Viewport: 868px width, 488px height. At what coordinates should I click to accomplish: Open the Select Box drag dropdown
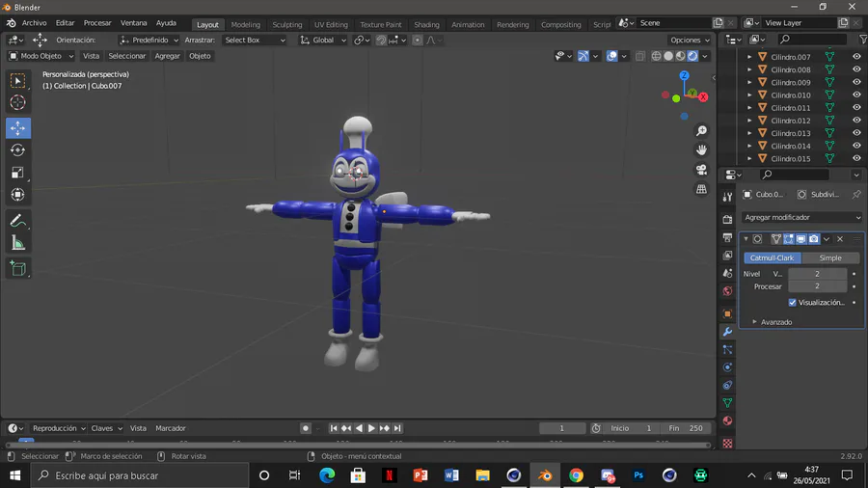point(255,40)
